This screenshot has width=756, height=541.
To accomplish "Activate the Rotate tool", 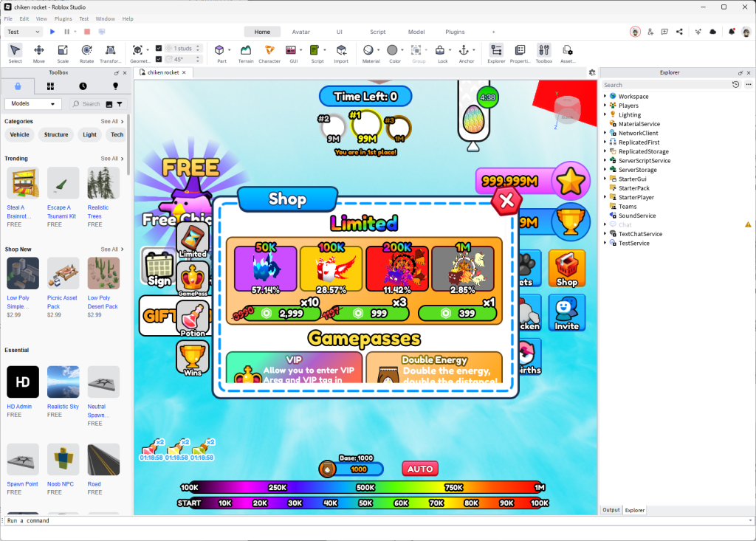I will 86,49.
